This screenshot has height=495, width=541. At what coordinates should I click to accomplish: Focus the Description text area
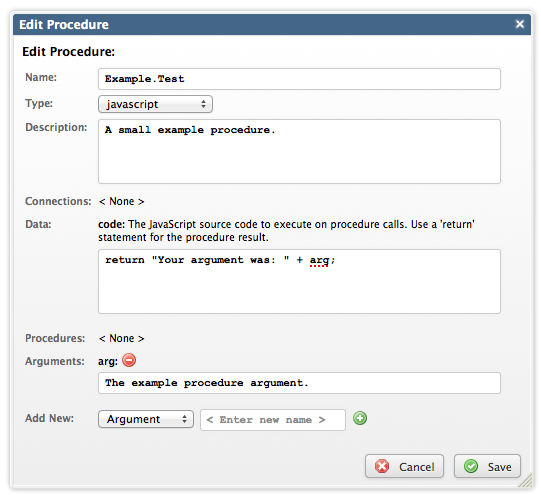click(299, 151)
